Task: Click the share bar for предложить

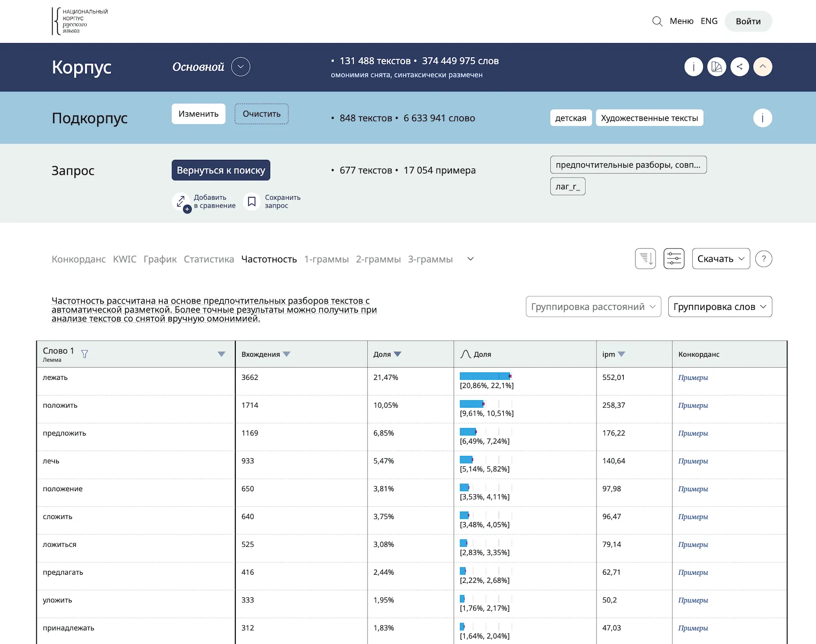Action: pos(468,431)
